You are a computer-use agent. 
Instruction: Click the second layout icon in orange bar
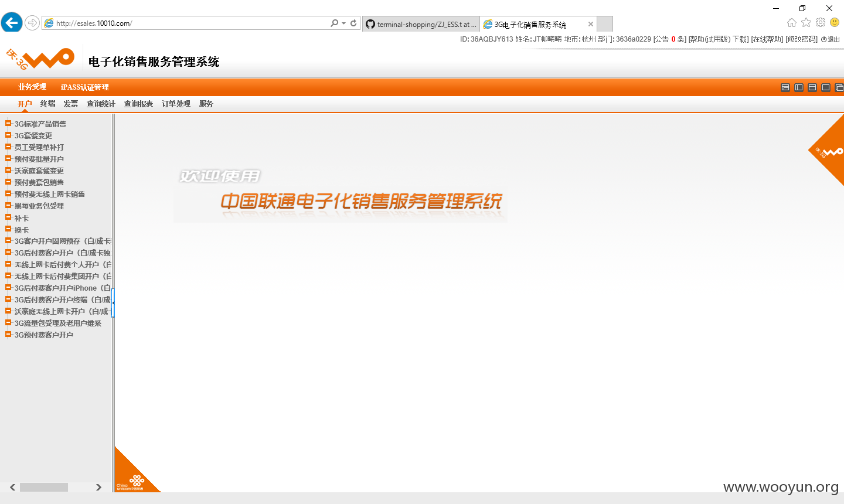(799, 87)
